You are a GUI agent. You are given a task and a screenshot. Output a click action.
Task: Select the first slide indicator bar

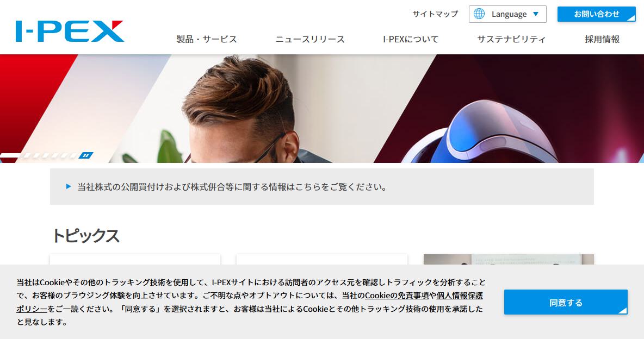[10, 155]
